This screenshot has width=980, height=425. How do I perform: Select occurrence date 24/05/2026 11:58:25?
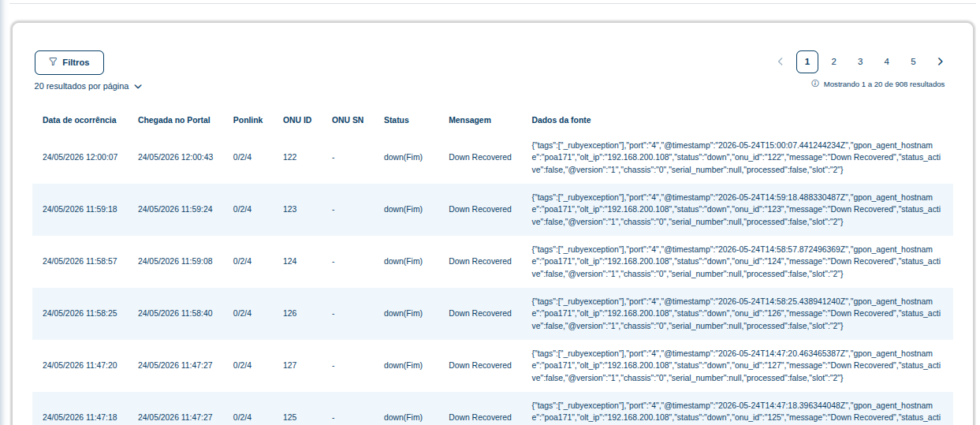point(80,313)
